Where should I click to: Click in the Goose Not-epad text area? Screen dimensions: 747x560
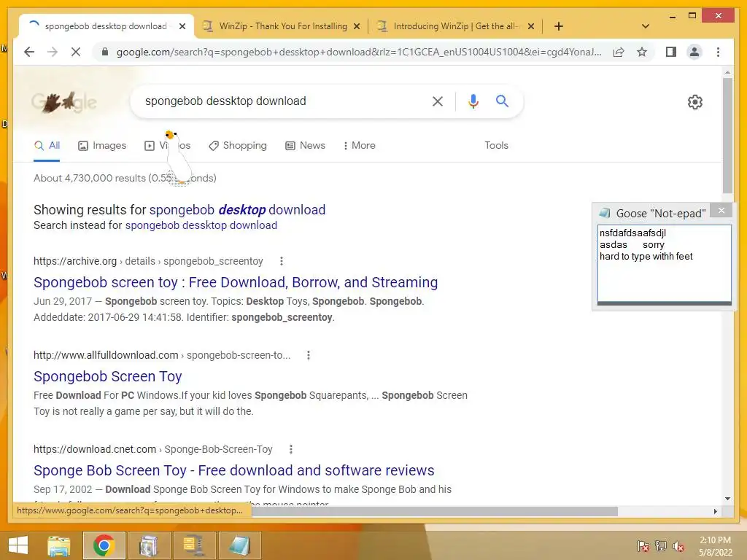tap(664, 263)
